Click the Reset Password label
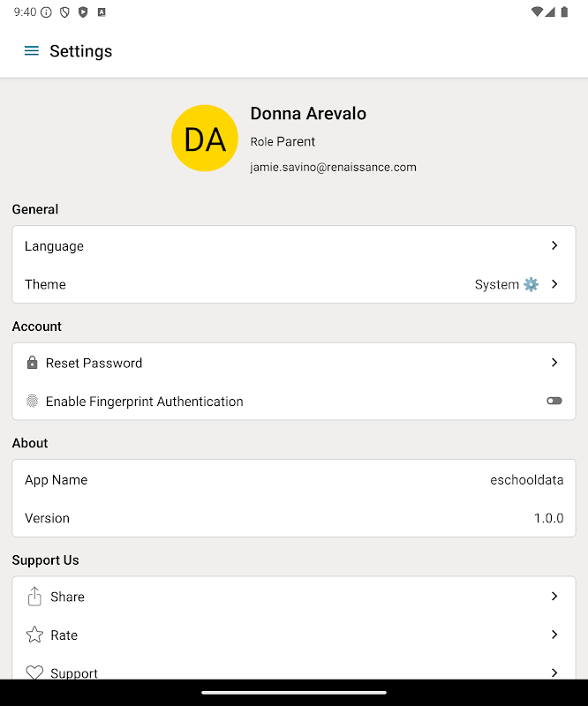The image size is (588, 706). [x=94, y=363]
